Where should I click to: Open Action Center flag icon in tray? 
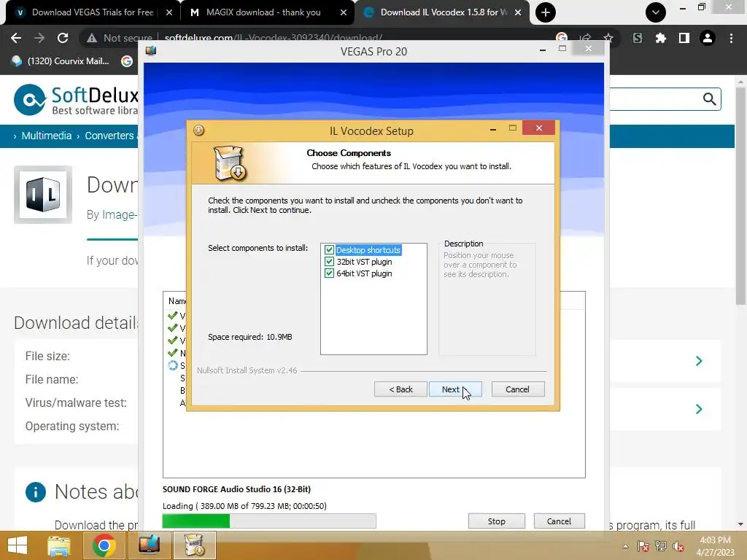(643, 546)
